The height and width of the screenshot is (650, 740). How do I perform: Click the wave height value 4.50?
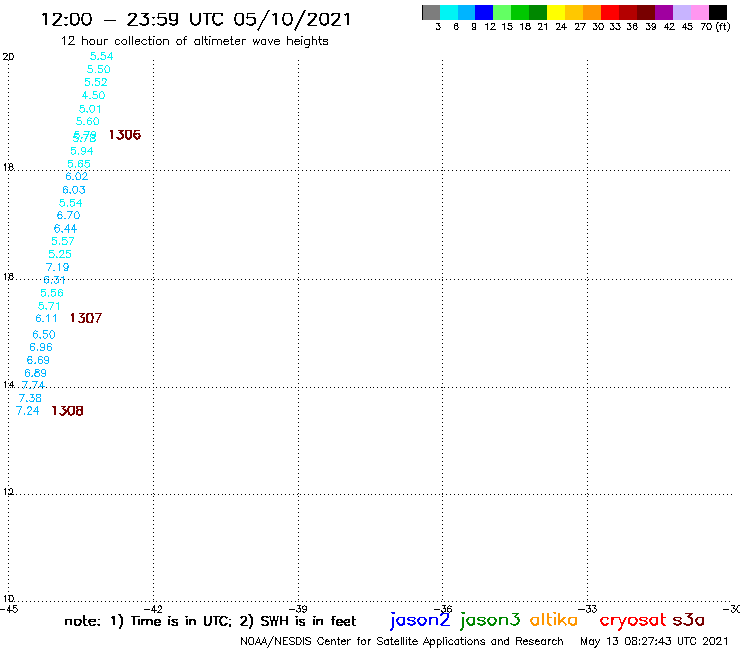pyautogui.click(x=93, y=95)
